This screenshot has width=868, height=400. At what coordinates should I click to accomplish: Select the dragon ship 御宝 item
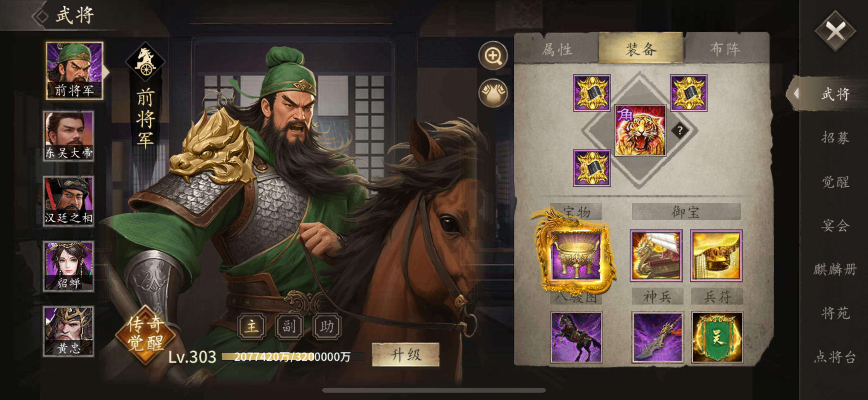click(656, 256)
